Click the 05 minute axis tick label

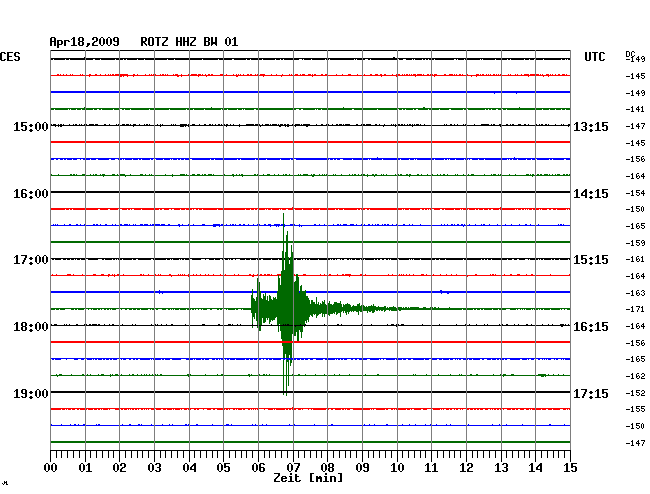click(223, 467)
